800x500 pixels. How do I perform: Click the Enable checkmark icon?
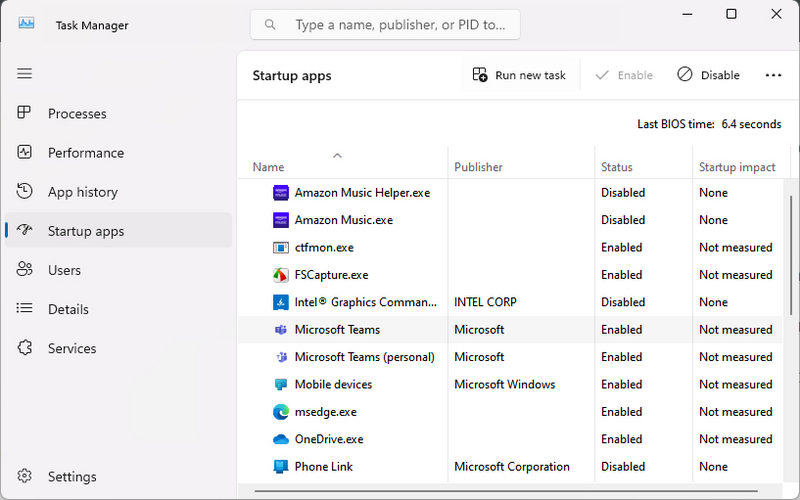(x=602, y=75)
